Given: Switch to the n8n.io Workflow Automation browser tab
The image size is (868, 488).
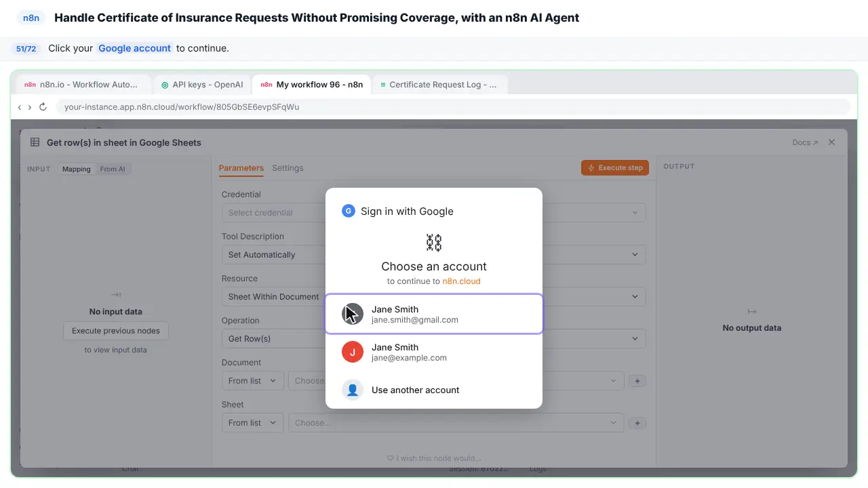Looking at the screenshot, I should pyautogui.click(x=83, y=85).
